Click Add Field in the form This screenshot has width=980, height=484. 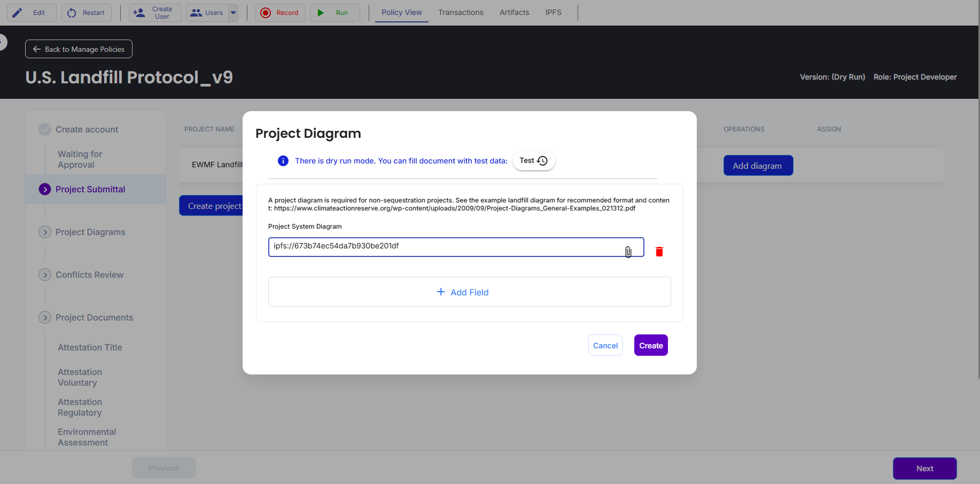(470, 292)
